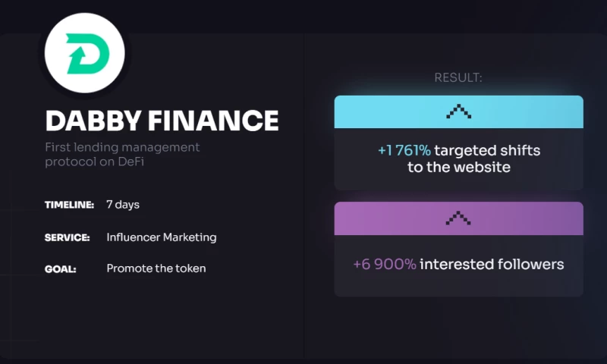Click the 'to the website' text line
Screen dimensions: 607x364
pos(458,167)
